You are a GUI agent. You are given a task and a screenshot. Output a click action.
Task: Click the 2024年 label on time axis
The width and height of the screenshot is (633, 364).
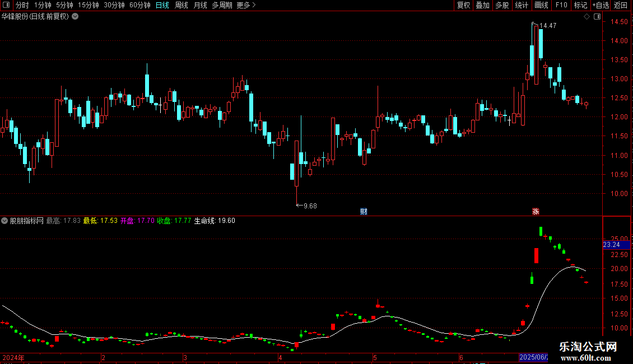pos(13,357)
